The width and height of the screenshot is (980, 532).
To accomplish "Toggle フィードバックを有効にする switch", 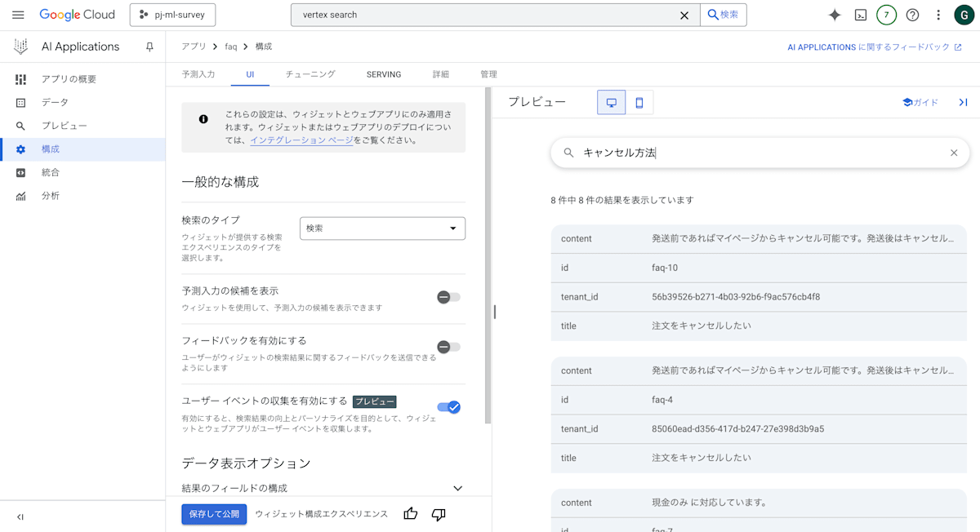I will (x=448, y=347).
